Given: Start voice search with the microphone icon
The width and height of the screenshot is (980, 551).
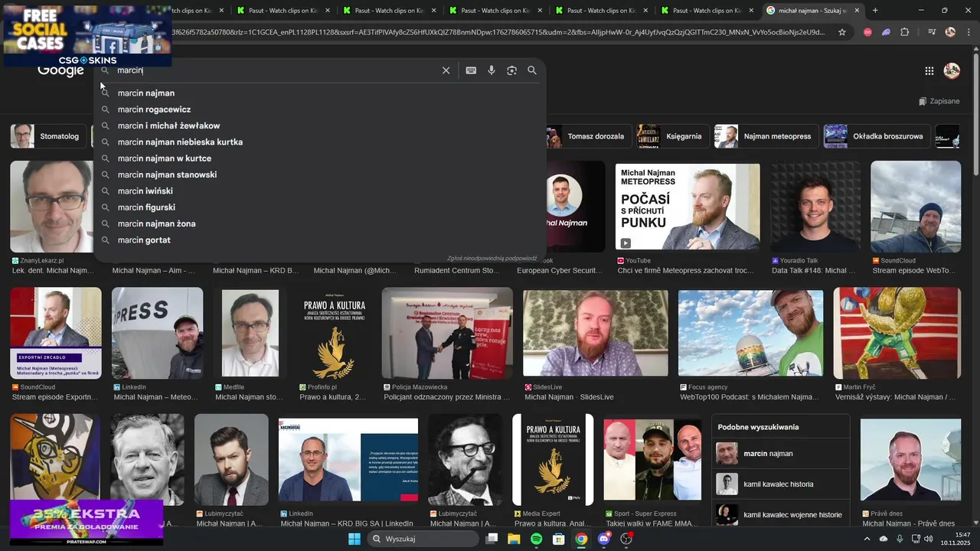Looking at the screenshot, I should [492, 70].
